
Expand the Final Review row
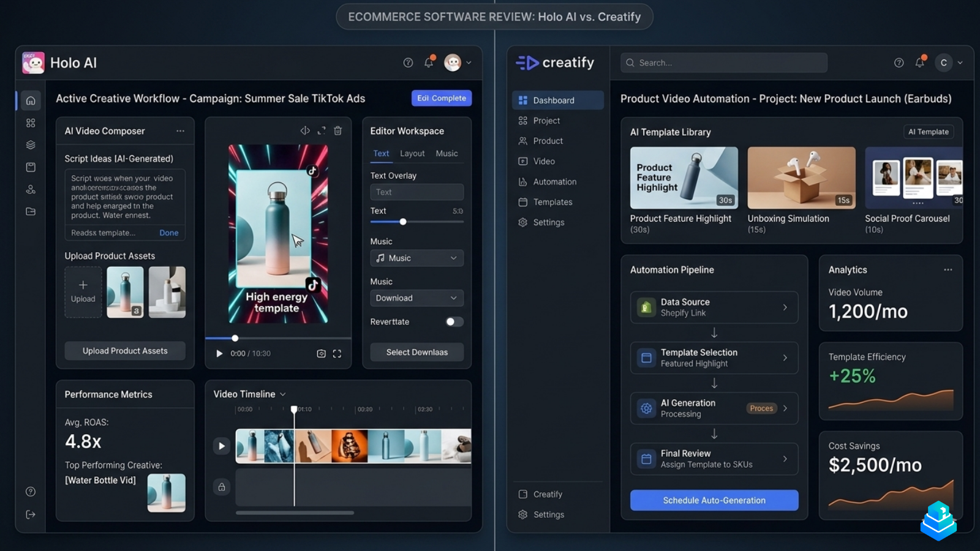pyautogui.click(x=714, y=459)
